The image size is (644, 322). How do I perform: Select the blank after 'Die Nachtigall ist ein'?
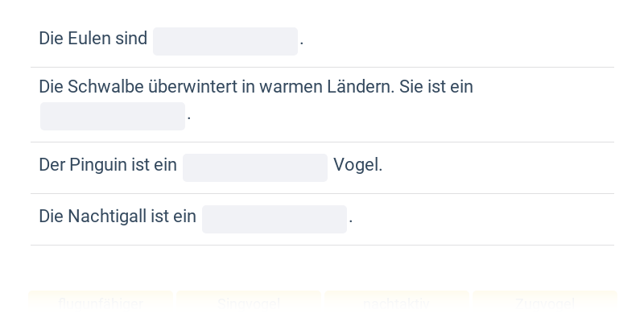275,219
